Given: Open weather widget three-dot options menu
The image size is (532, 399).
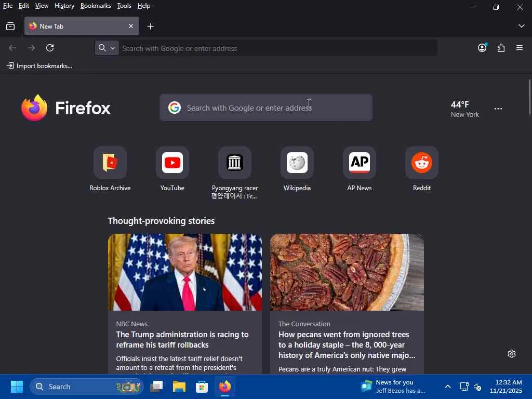Looking at the screenshot, I should (x=498, y=109).
